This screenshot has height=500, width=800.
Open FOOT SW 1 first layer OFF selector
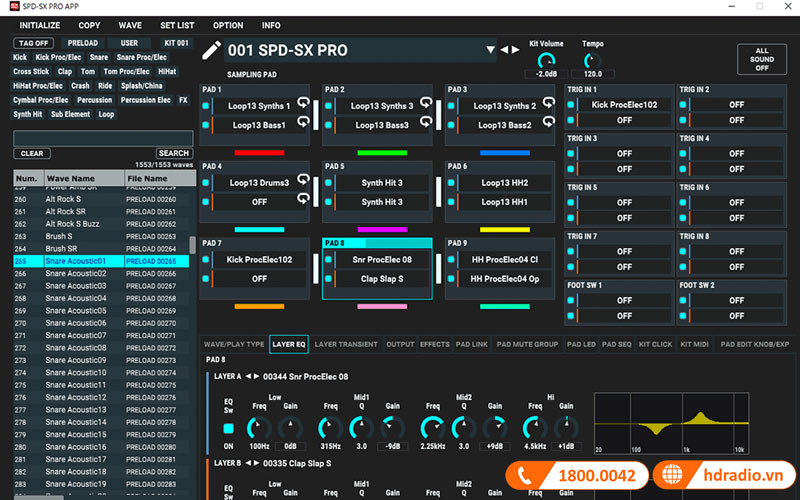tap(624, 301)
